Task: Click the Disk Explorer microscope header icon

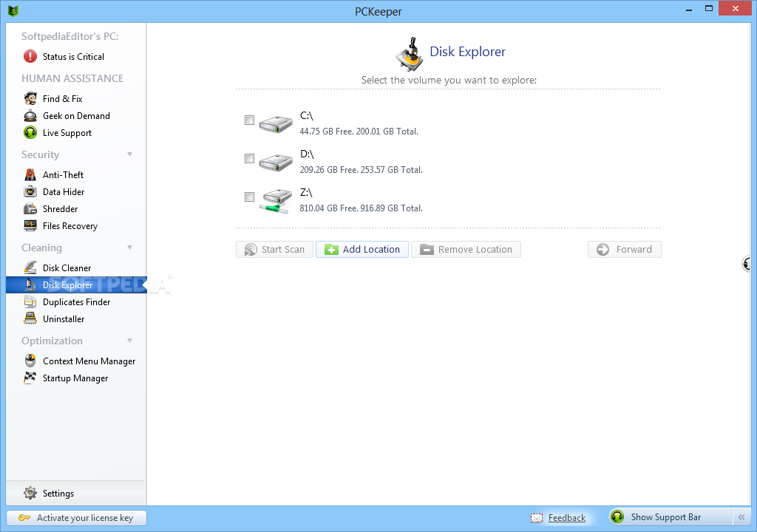Action: point(410,54)
